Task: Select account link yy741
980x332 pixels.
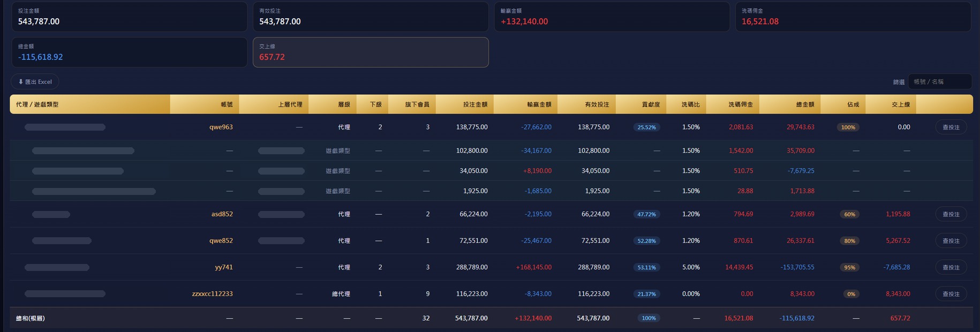Action: (x=224, y=267)
